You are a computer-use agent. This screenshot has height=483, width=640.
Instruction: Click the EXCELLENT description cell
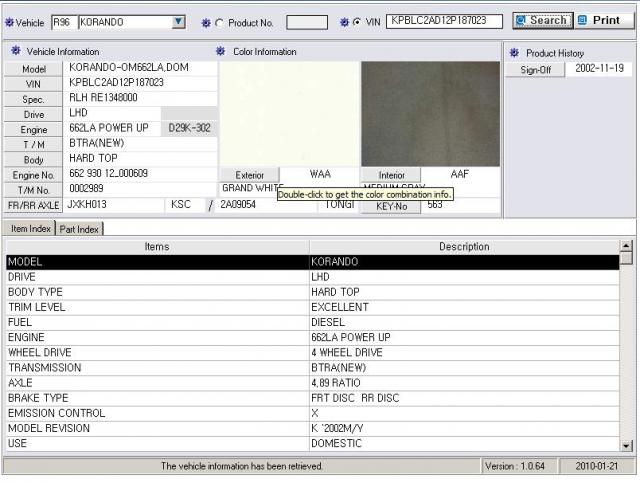464,307
